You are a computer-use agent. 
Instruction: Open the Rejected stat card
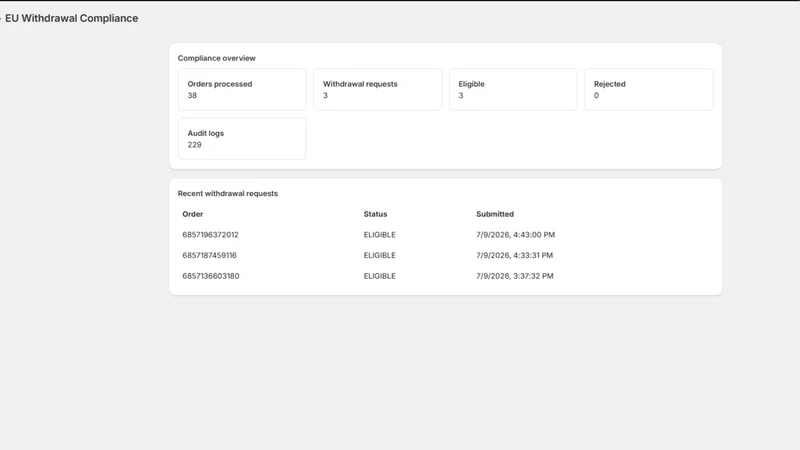point(648,89)
